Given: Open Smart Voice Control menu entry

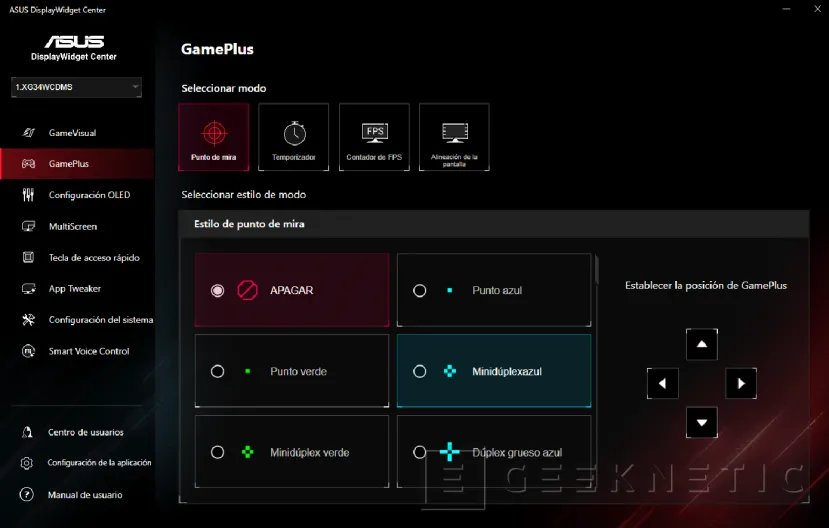Looking at the screenshot, I should [x=77, y=351].
